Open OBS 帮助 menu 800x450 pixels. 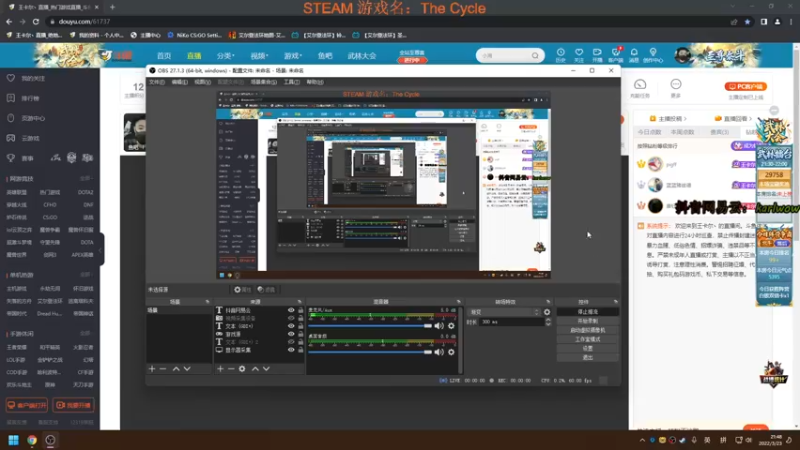(x=315, y=82)
